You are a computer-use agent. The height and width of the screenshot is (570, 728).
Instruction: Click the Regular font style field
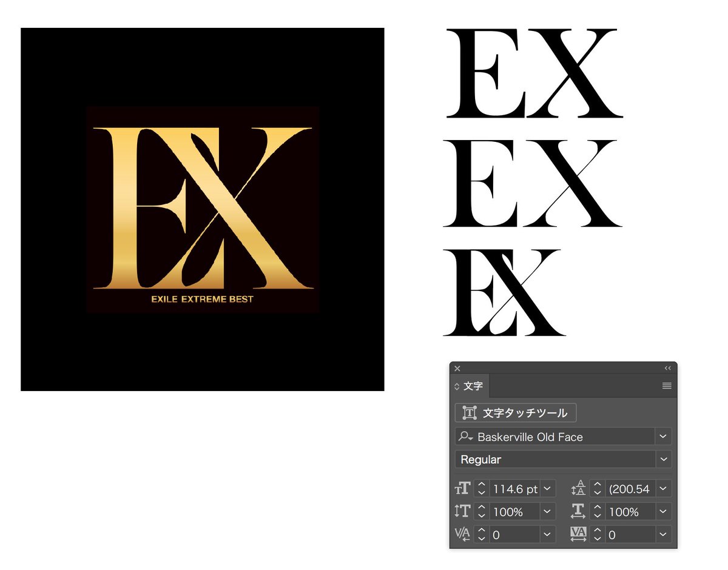tap(555, 460)
